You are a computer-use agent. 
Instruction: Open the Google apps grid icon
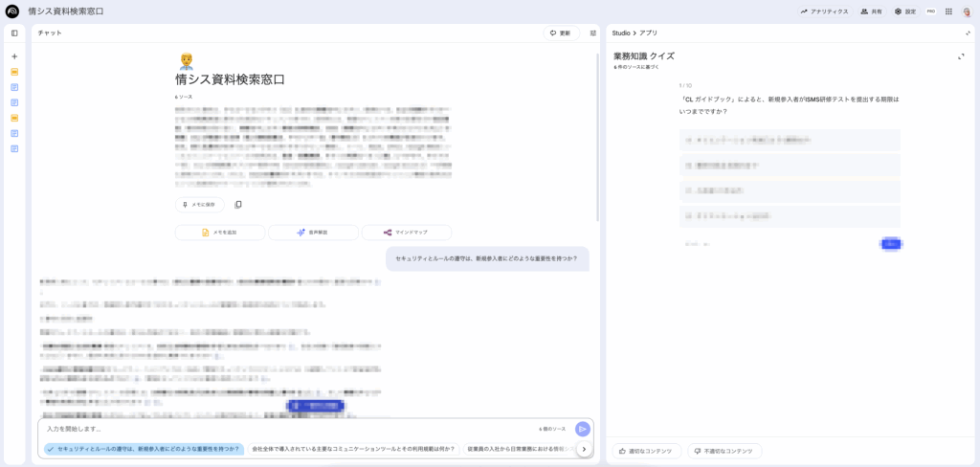click(948, 11)
